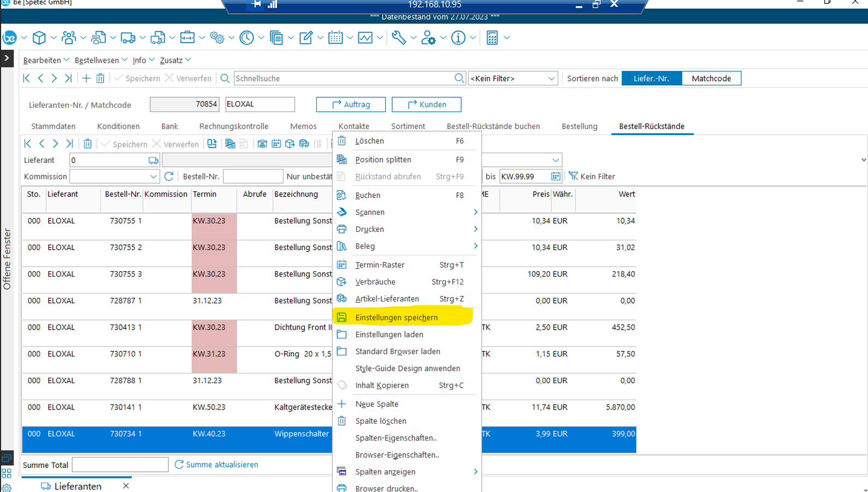Switch to the Konditionen tab

tap(118, 126)
